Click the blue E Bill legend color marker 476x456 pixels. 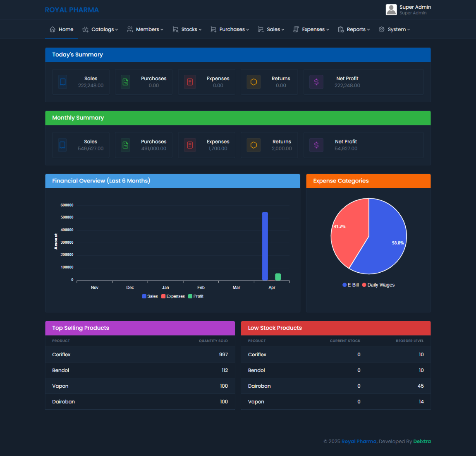(344, 285)
